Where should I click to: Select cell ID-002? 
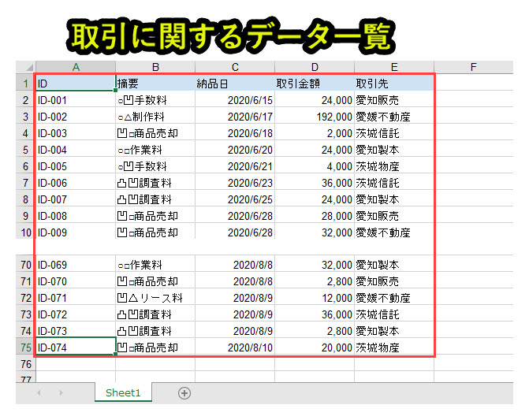tap(76, 117)
